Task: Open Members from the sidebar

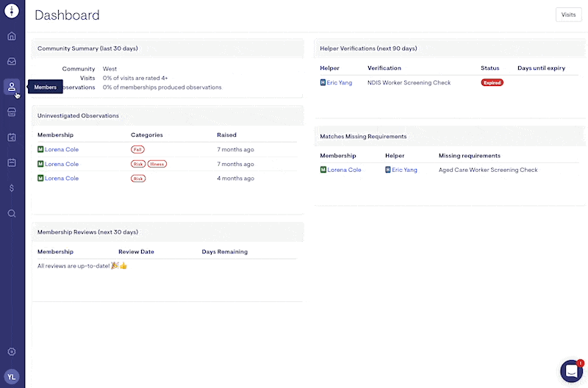Action: point(12,87)
